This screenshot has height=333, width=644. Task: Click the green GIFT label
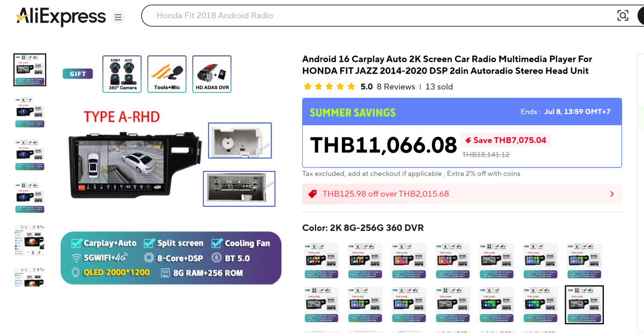77,74
